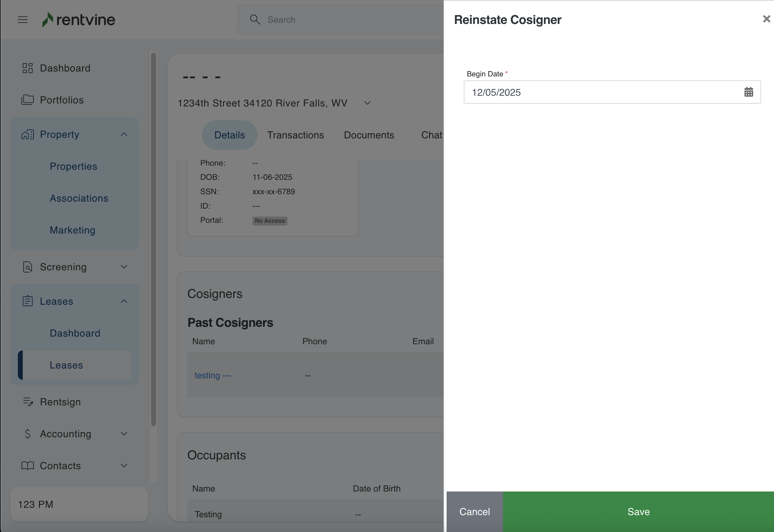Close the Reinstate Cosigner panel
This screenshot has width=774, height=532.
point(766,19)
